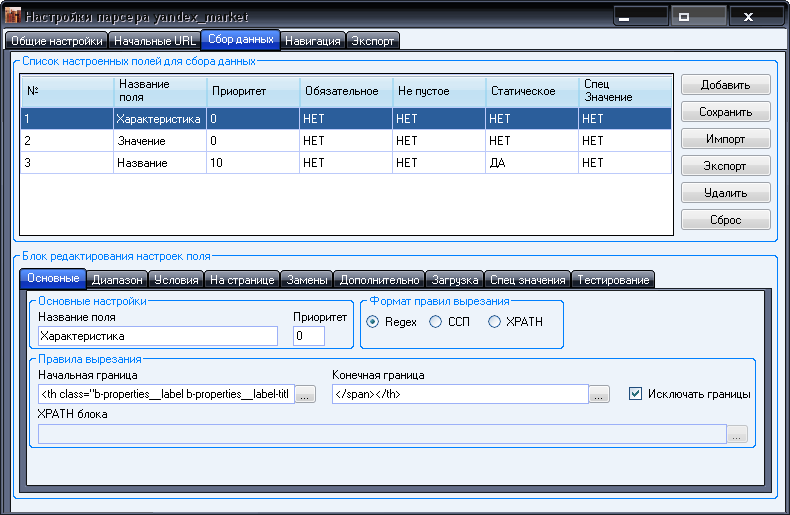Go to the Тестирование tab

pyautogui.click(x=614, y=280)
